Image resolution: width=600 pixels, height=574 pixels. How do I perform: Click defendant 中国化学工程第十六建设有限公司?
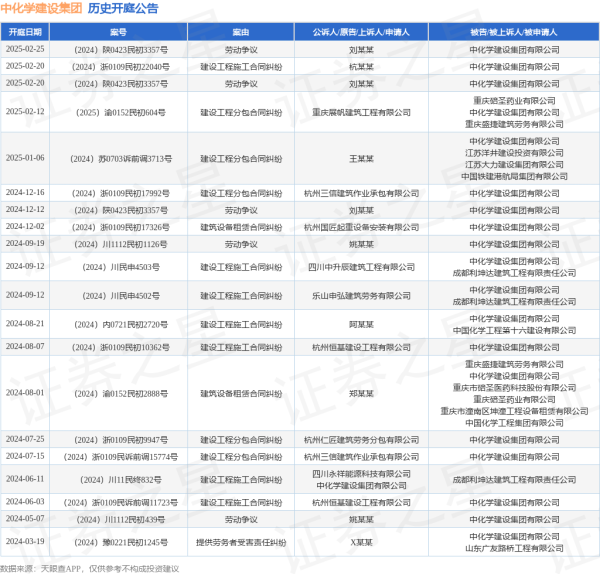[x=514, y=330]
